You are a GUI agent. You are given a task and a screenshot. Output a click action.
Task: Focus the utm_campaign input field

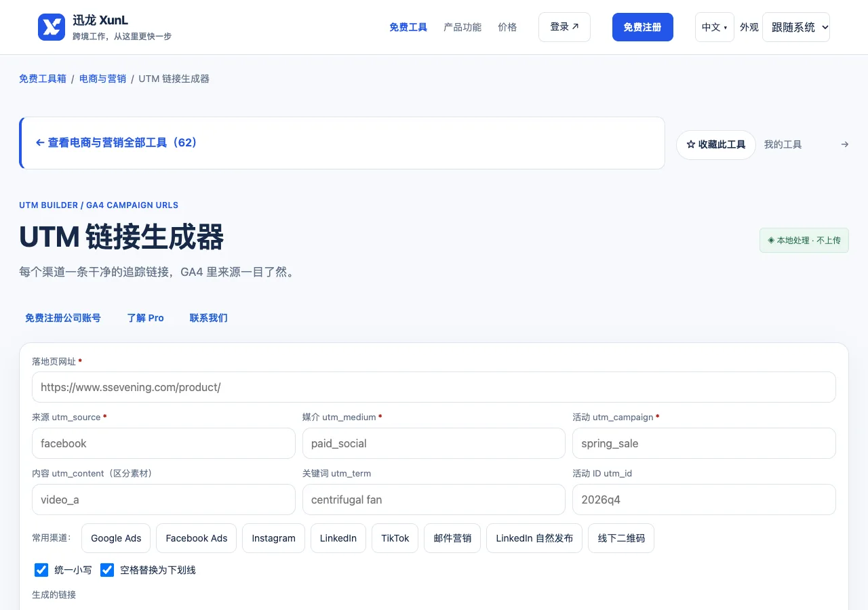pyautogui.click(x=704, y=443)
